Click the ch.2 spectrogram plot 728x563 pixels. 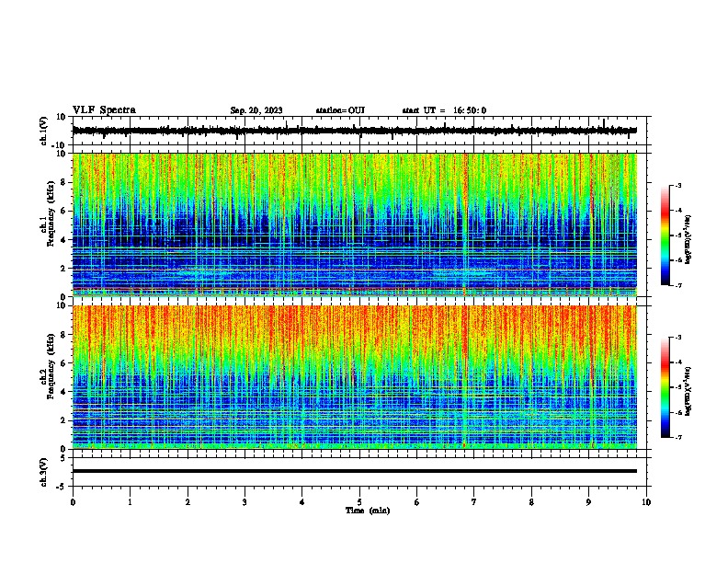tap(355, 377)
